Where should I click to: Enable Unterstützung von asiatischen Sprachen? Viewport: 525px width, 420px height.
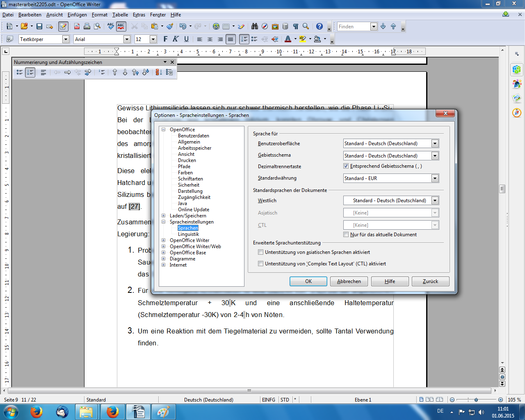(260, 252)
